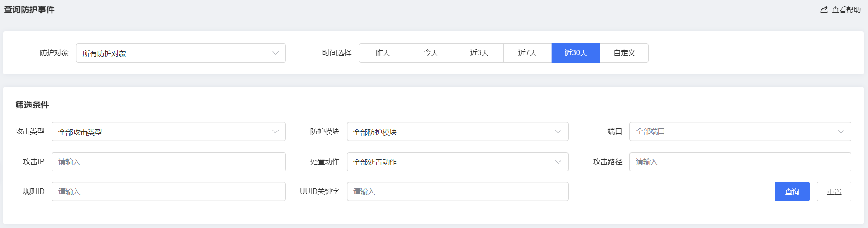
Task: Click the 重置 reset button
Action: click(x=834, y=192)
